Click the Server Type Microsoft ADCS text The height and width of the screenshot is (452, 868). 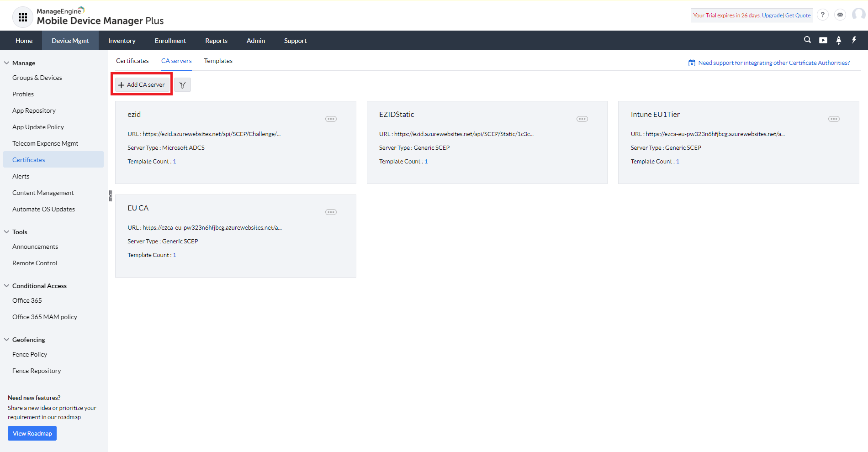166,148
